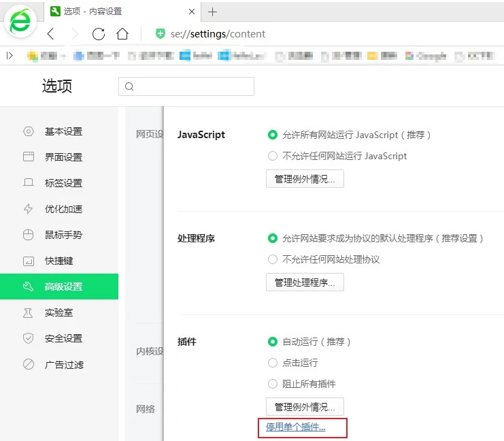Click the 360 browser logo icon

click(20, 22)
